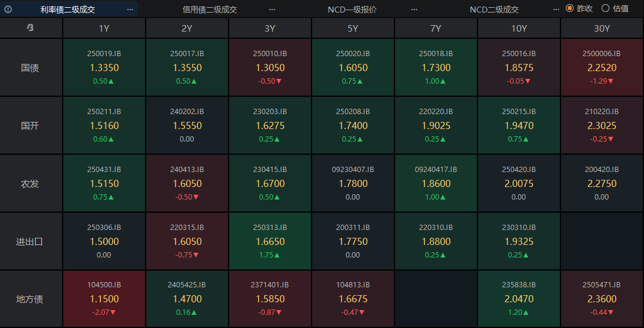
Task: Open the ellipsis menu on NCD一级报价 tab
Action: 414,9
